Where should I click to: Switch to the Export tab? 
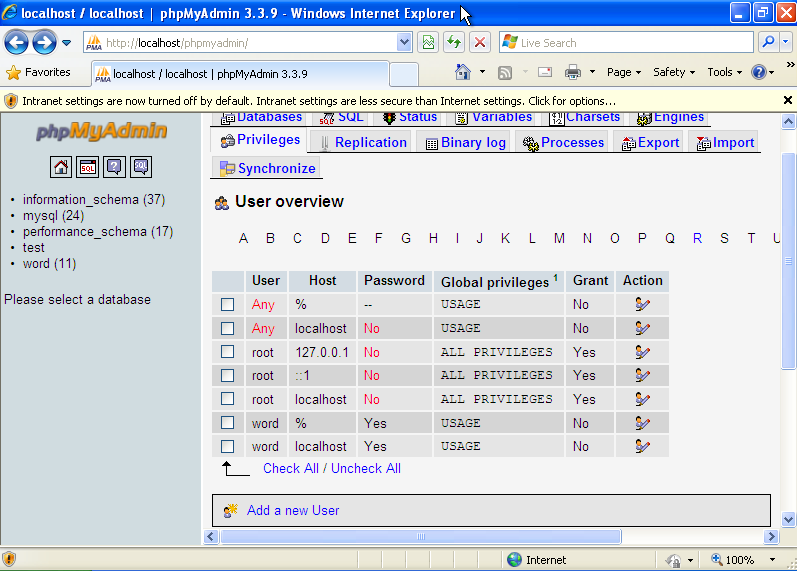coord(650,142)
